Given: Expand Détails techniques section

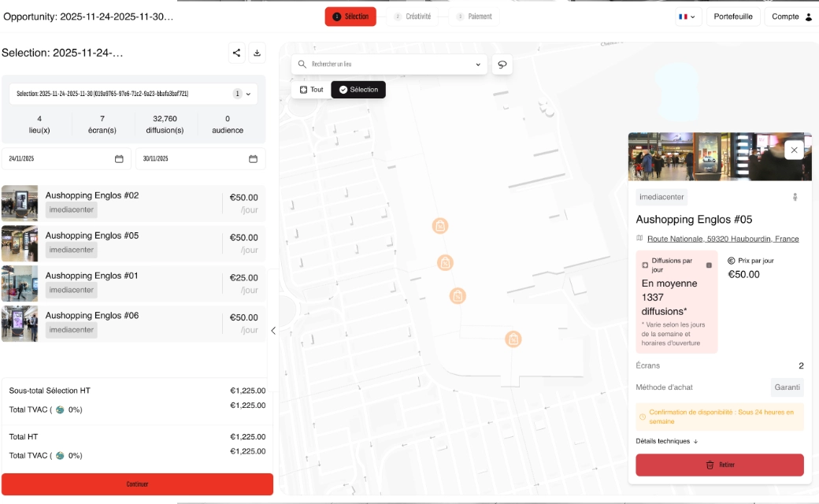Looking at the screenshot, I should pyautogui.click(x=667, y=441).
